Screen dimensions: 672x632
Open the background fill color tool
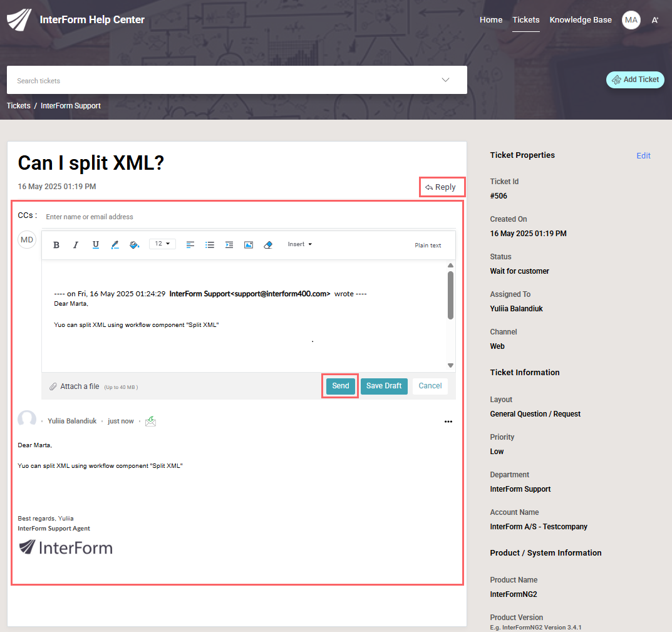pos(135,245)
